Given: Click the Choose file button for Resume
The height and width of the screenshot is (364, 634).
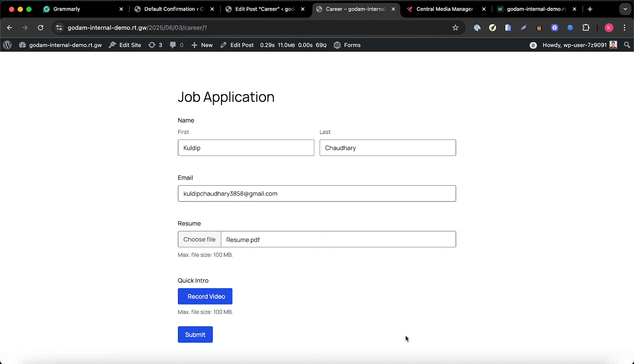Looking at the screenshot, I should 199,239.
